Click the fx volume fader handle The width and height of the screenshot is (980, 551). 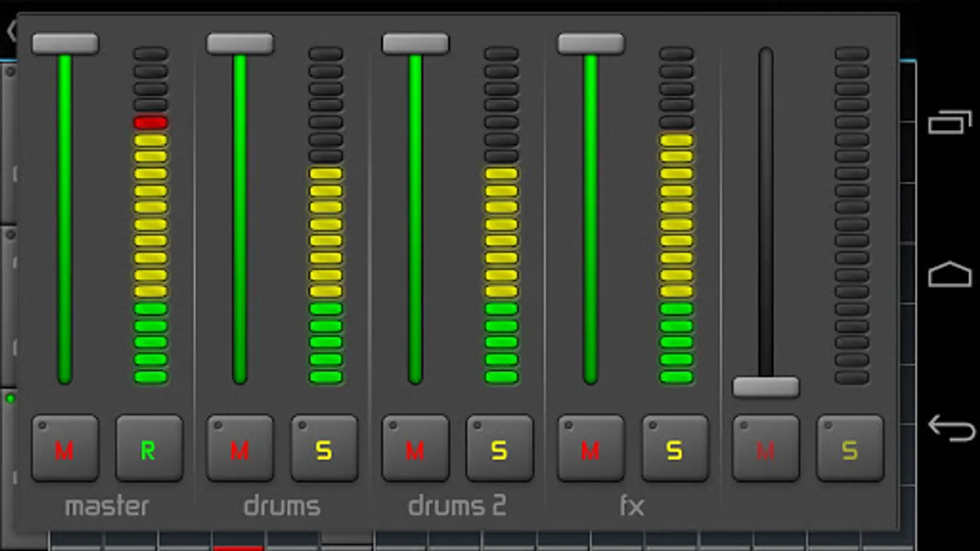coord(590,44)
